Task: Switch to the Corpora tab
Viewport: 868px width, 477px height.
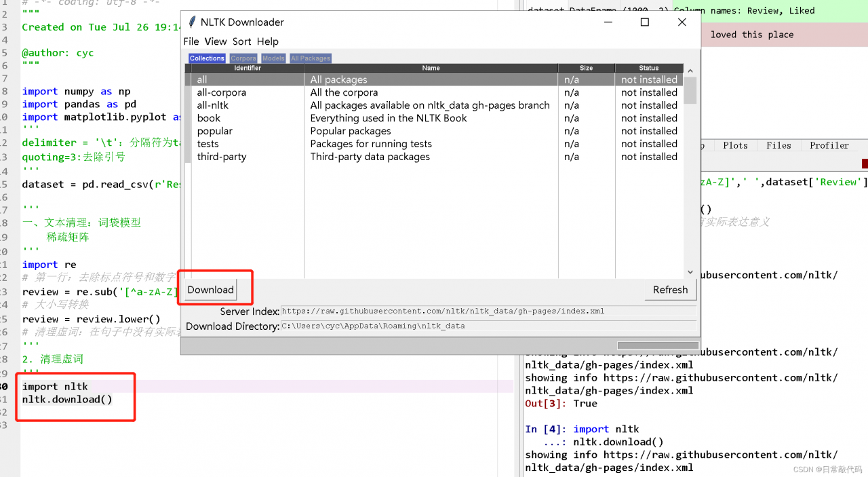Action: (x=243, y=58)
